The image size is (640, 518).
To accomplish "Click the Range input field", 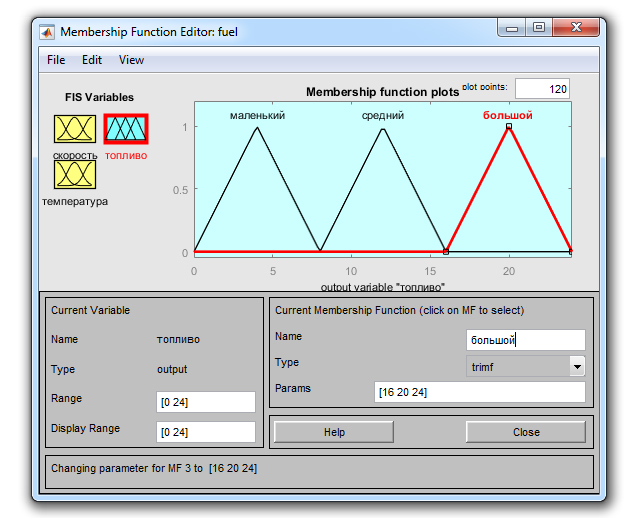I will [x=206, y=402].
